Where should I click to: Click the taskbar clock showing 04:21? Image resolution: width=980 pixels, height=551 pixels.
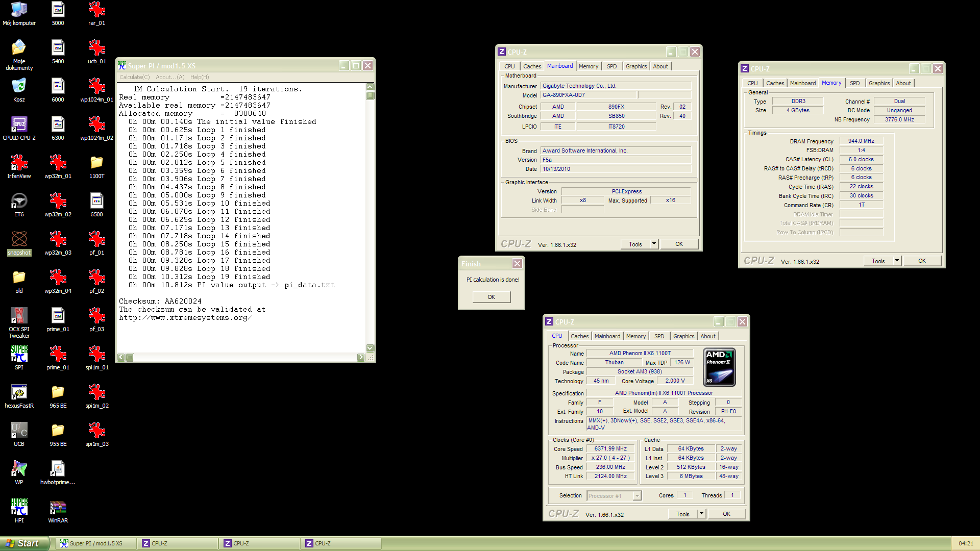click(966, 543)
